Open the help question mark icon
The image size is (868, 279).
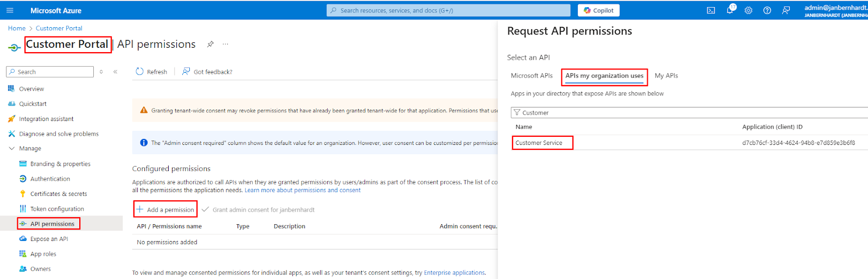767,10
